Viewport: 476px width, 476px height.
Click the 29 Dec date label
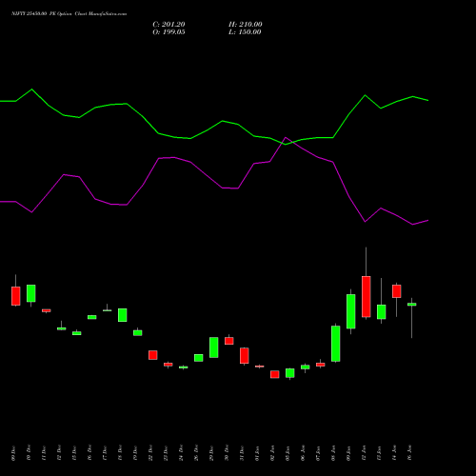click(211, 453)
